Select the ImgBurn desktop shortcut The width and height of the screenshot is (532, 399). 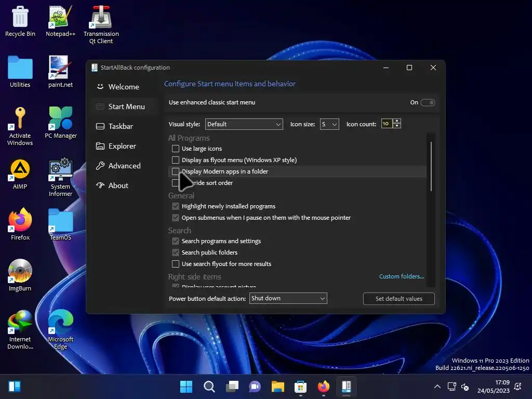20,275
